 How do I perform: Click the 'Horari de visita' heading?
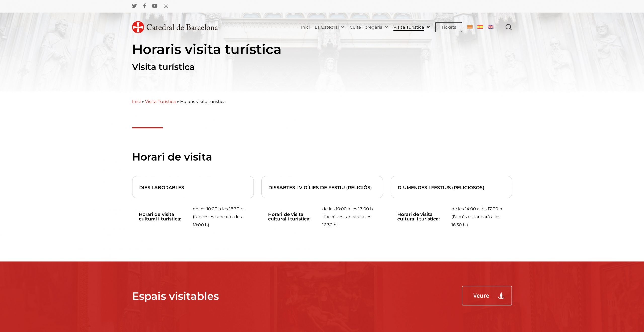coord(172,157)
